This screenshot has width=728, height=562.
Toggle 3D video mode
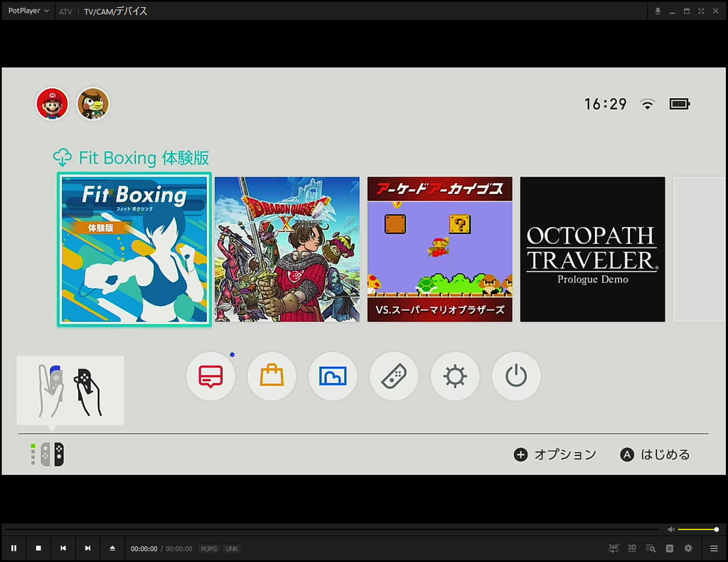click(632, 548)
